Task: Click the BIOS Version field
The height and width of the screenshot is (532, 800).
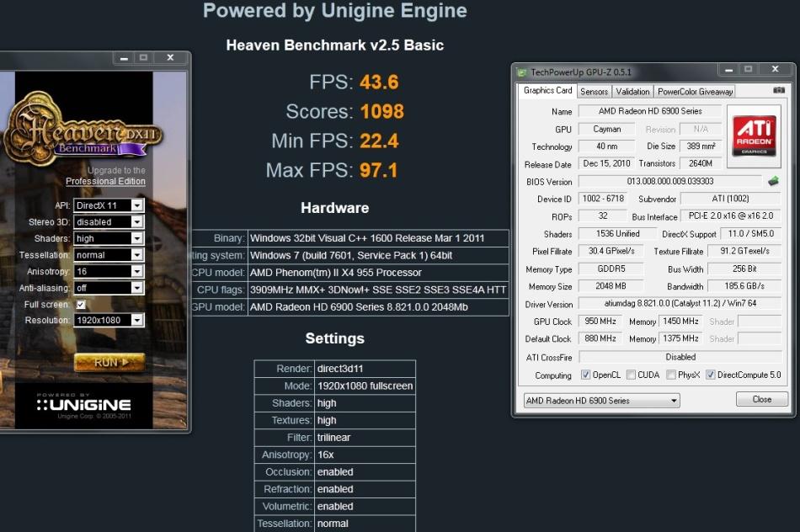Action: [670, 182]
